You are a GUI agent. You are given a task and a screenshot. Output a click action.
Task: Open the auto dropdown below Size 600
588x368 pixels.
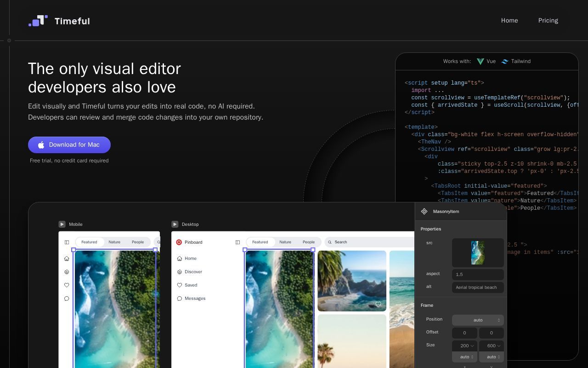(x=492, y=357)
